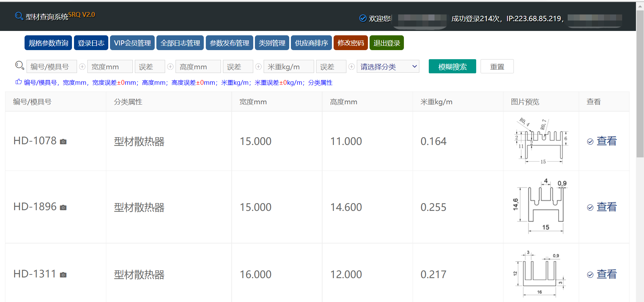Open the HD-1078 profile drawing thumbnail
644x302 pixels.
541,141
